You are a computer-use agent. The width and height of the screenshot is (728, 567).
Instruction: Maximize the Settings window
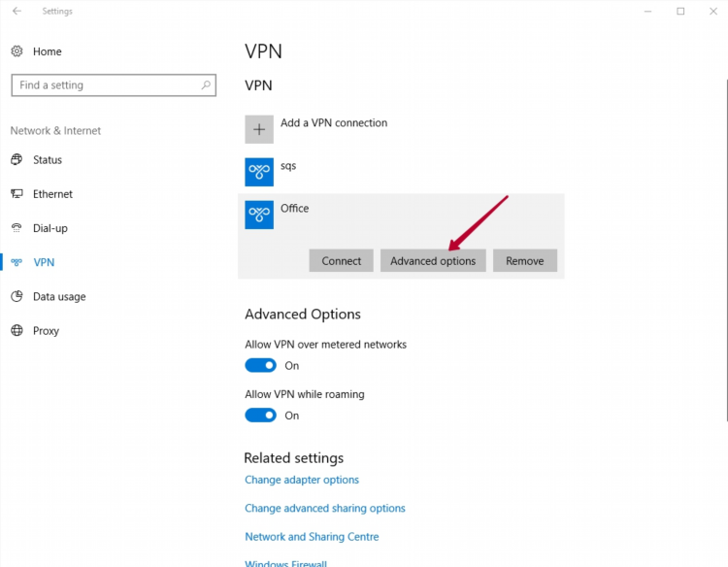coord(680,11)
